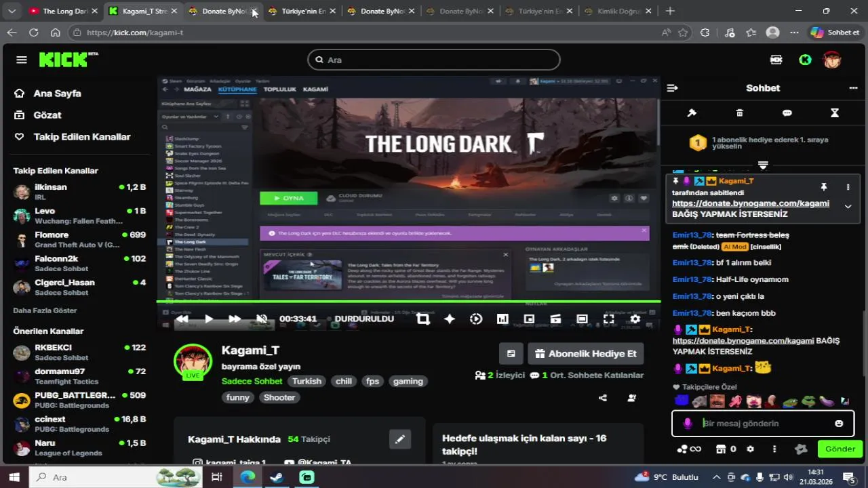Viewport: 868px width, 488px height.
Task: Edit the Kagami_T Hakkında section
Action: 400,439
